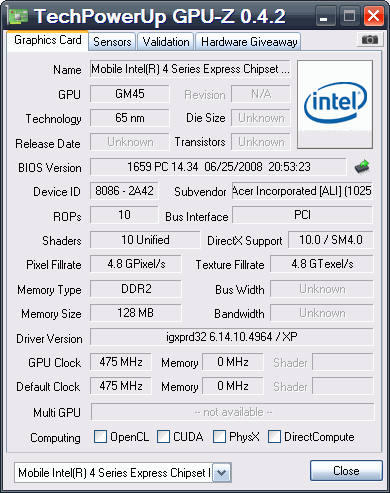This screenshot has width=390, height=493.
Task: Click the Pixel Fillrate field 4.8 GPixel/s
Action: pos(136,264)
